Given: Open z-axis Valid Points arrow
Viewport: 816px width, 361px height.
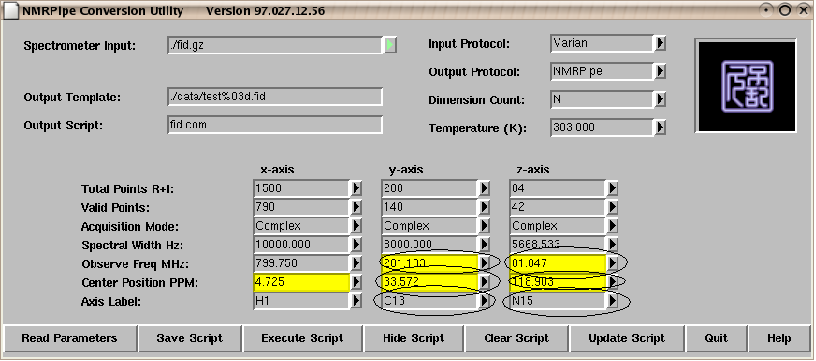Looking at the screenshot, I should 612,207.
